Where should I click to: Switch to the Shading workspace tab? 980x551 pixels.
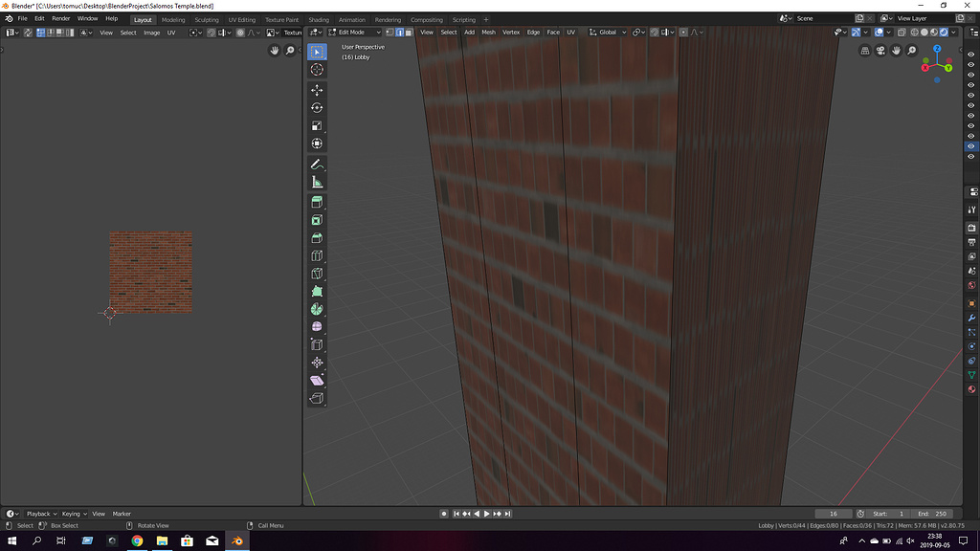tap(319, 19)
